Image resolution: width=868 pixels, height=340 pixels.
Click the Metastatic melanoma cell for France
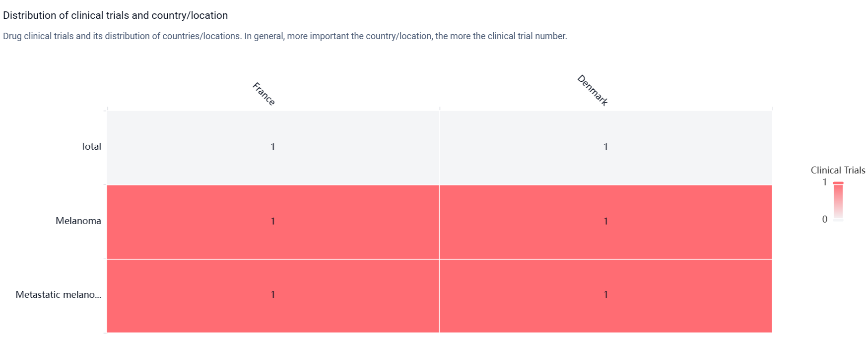tap(273, 295)
